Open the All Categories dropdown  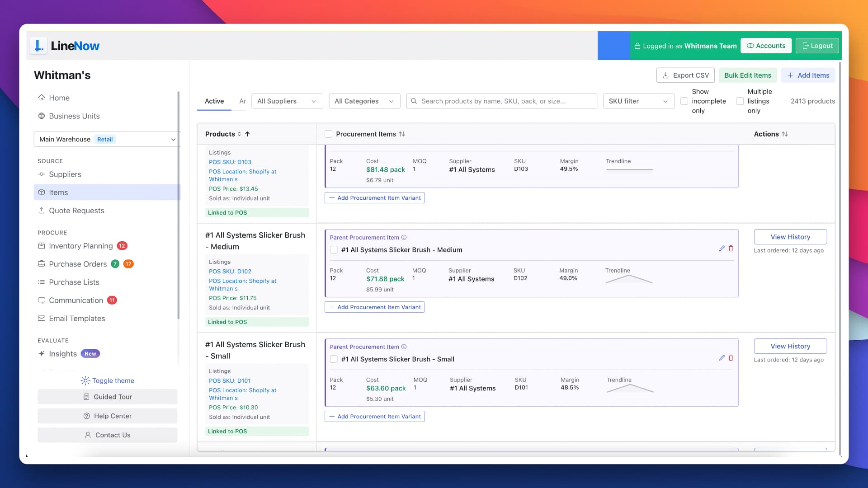(x=364, y=101)
